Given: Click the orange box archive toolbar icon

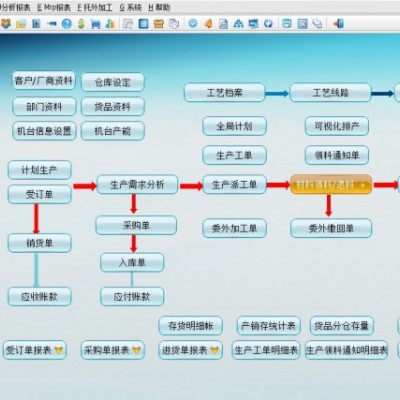Looking at the screenshot, I should 159,24.
